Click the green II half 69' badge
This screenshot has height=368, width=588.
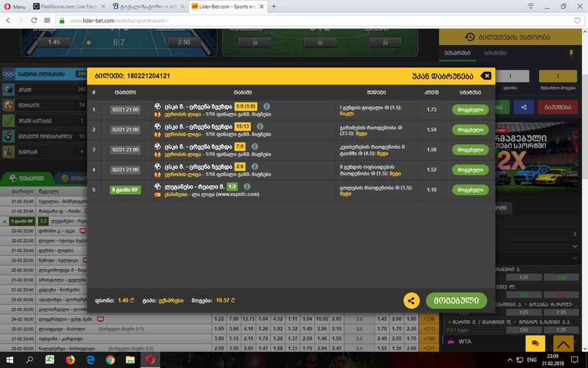click(125, 190)
